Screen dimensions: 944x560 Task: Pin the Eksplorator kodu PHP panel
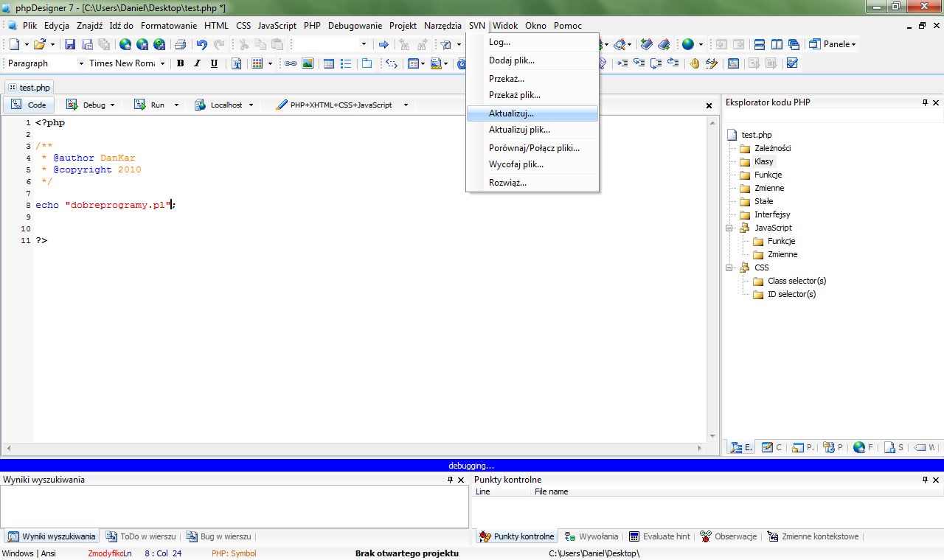[925, 103]
